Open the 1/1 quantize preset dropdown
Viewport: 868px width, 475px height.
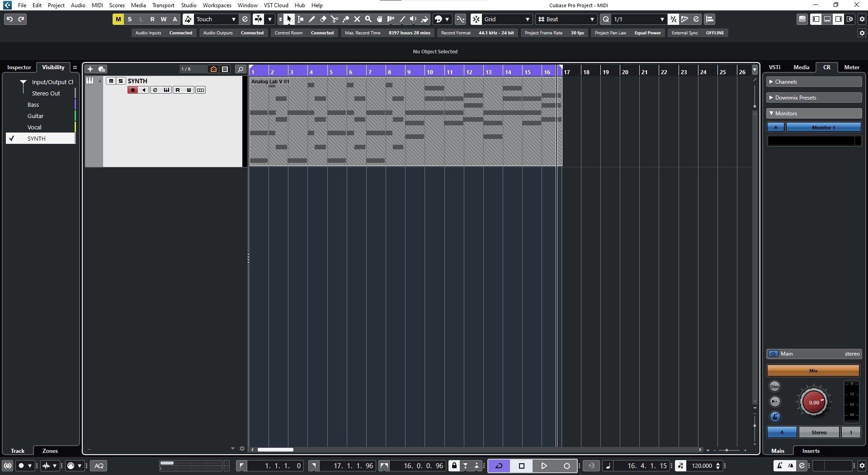(x=639, y=19)
